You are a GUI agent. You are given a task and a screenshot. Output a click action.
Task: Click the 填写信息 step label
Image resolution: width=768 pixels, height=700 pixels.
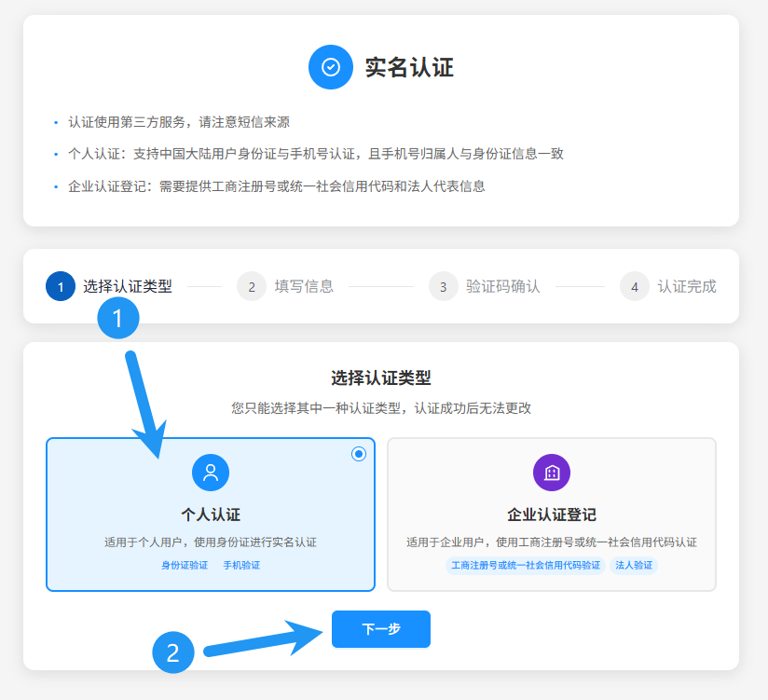pos(304,286)
